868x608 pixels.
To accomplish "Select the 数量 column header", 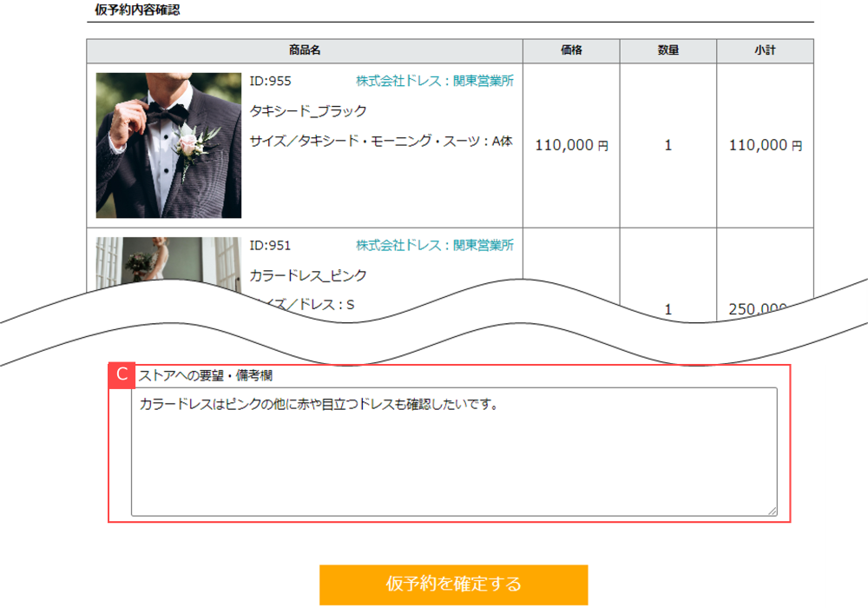I will 666,50.
